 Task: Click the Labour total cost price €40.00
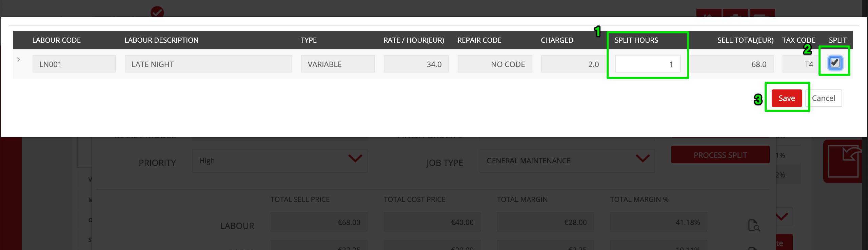tap(432, 222)
